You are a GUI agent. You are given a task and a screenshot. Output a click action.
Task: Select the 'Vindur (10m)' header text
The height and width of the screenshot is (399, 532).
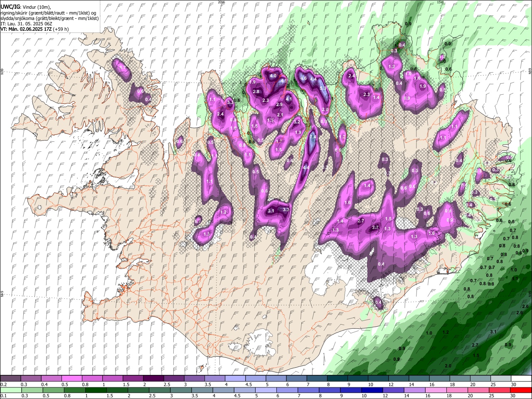pyautogui.click(x=36, y=7)
